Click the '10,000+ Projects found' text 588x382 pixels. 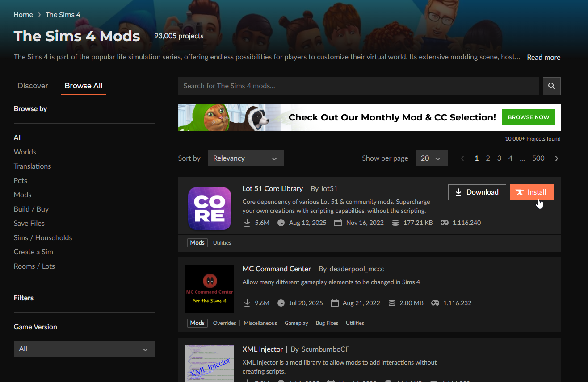point(533,139)
